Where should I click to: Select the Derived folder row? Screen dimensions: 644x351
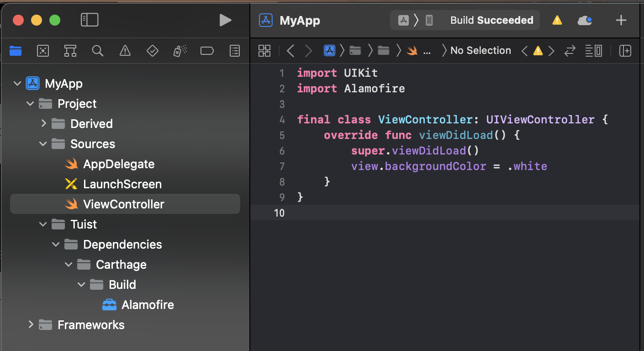[125, 124]
